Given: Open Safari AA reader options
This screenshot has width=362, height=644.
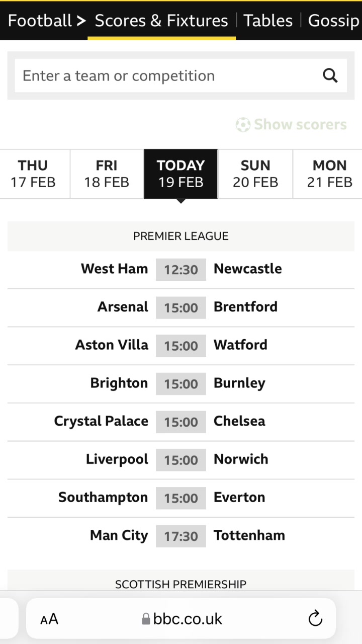Looking at the screenshot, I should point(49,619).
